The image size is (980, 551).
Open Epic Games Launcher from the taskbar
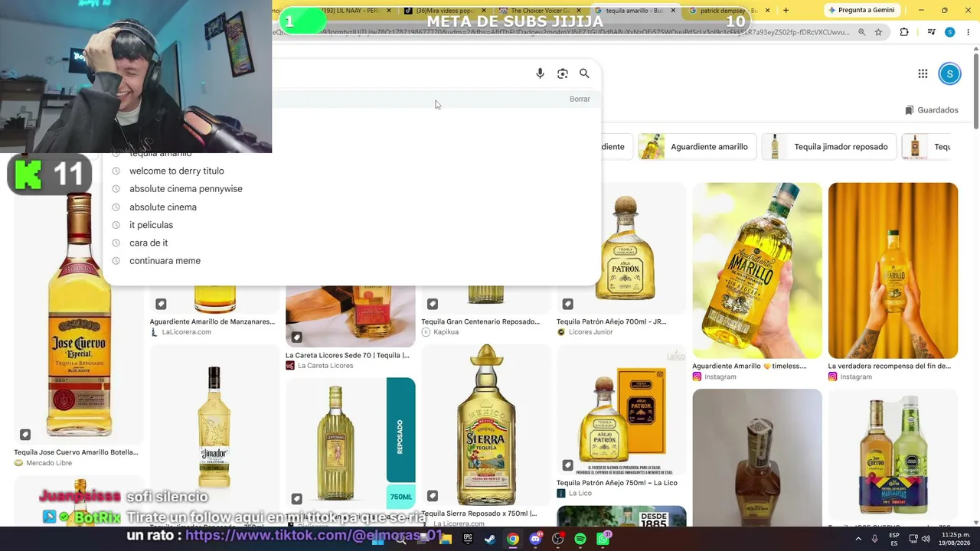click(x=468, y=540)
